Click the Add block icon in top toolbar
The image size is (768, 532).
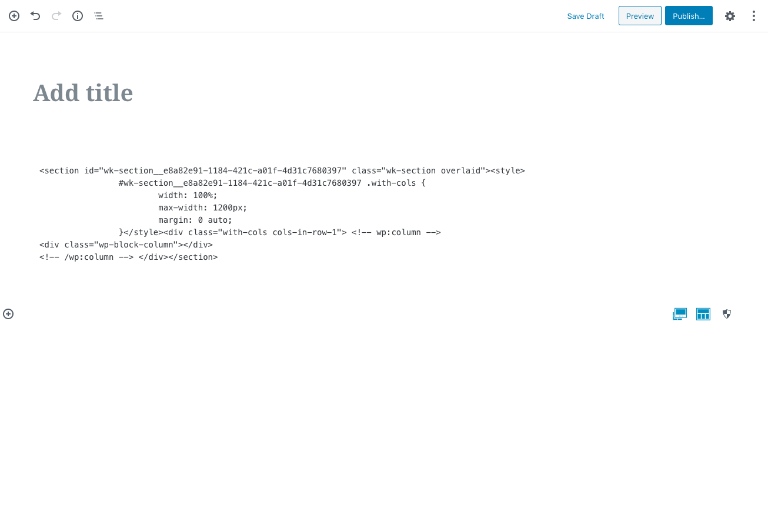(x=14, y=16)
